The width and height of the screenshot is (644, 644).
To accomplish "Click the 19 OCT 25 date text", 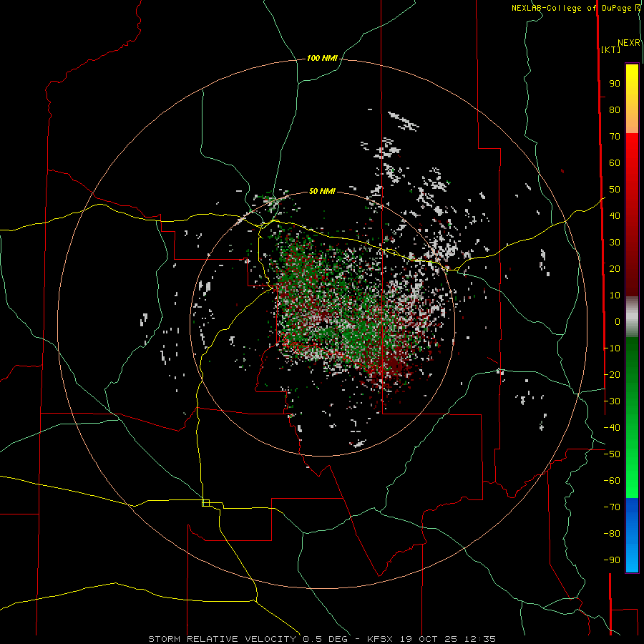I will (429, 639).
